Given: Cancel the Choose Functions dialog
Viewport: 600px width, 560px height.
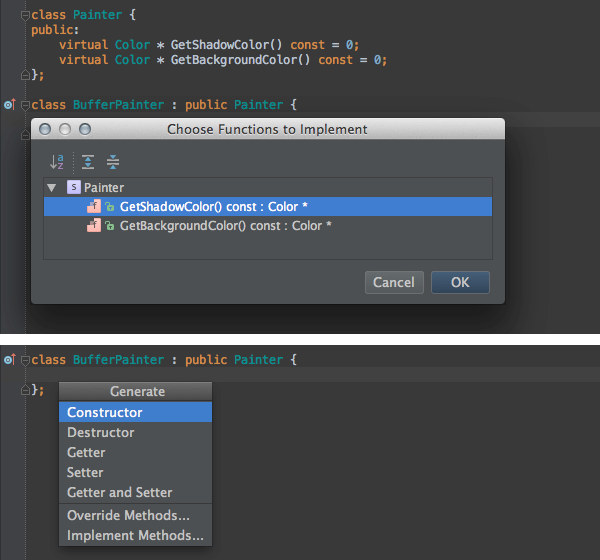Looking at the screenshot, I should (x=394, y=282).
